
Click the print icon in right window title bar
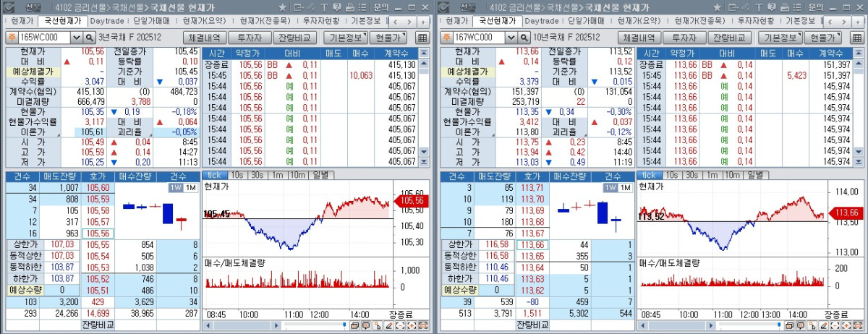tap(784, 7)
